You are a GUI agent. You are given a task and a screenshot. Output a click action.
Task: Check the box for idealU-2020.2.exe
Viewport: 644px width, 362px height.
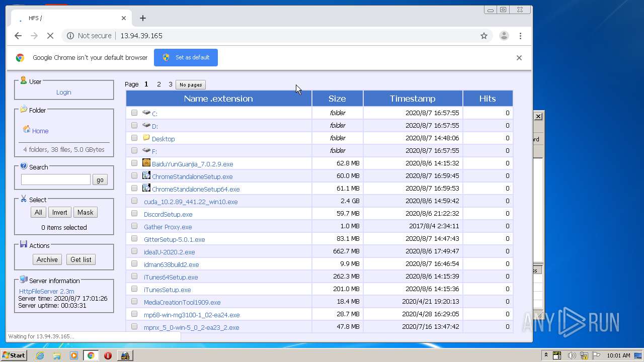(x=134, y=251)
